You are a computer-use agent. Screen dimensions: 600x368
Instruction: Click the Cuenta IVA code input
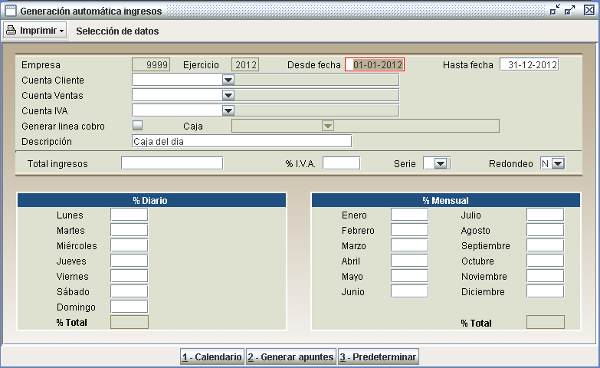point(178,111)
